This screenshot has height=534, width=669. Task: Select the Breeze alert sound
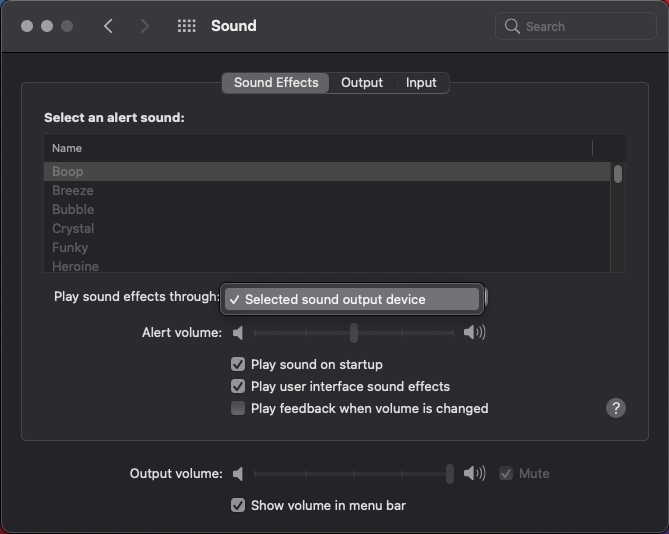73,190
